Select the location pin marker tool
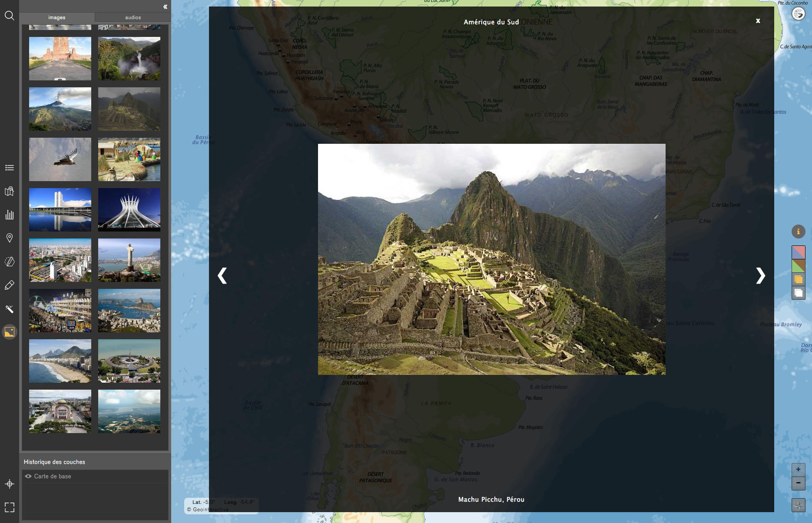This screenshot has width=812, height=523. tap(9, 238)
